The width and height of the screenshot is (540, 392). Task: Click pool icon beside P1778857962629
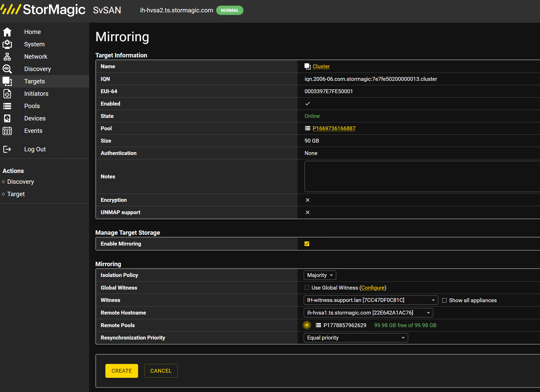[x=318, y=325]
